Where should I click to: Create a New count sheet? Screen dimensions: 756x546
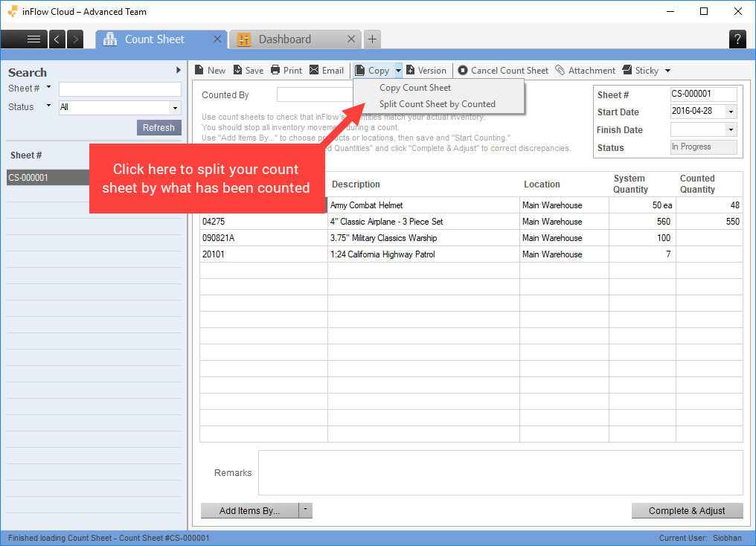point(211,71)
